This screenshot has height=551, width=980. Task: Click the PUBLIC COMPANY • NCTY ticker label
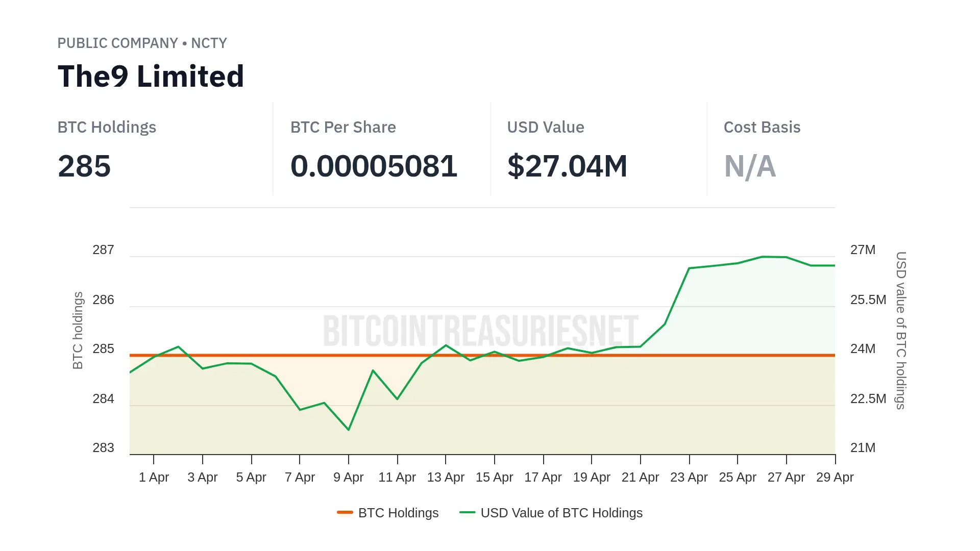pos(142,43)
